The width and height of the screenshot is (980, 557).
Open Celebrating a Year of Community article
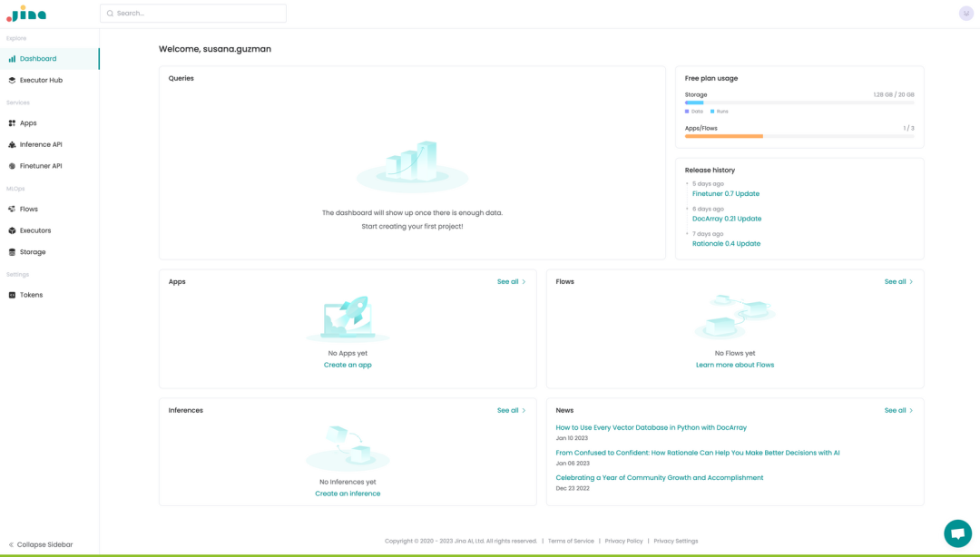(660, 477)
